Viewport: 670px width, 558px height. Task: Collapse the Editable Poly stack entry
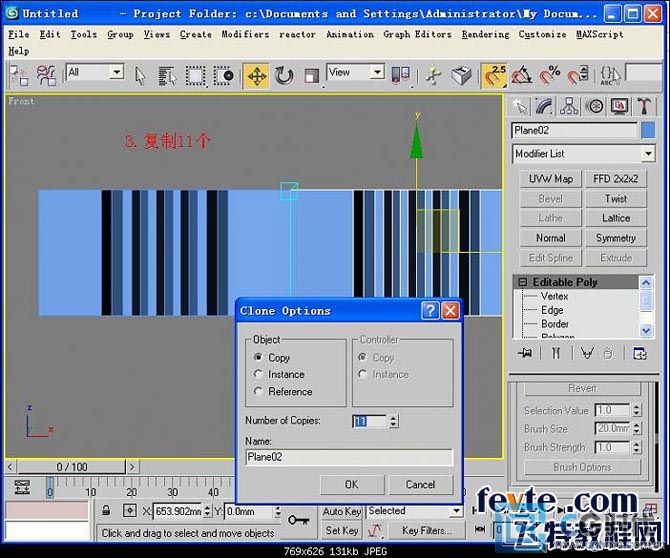pyautogui.click(x=522, y=282)
